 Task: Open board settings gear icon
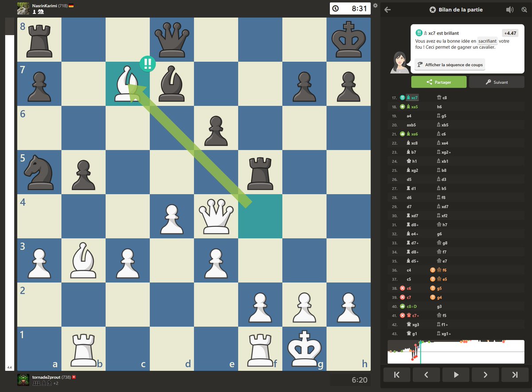click(375, 6)
